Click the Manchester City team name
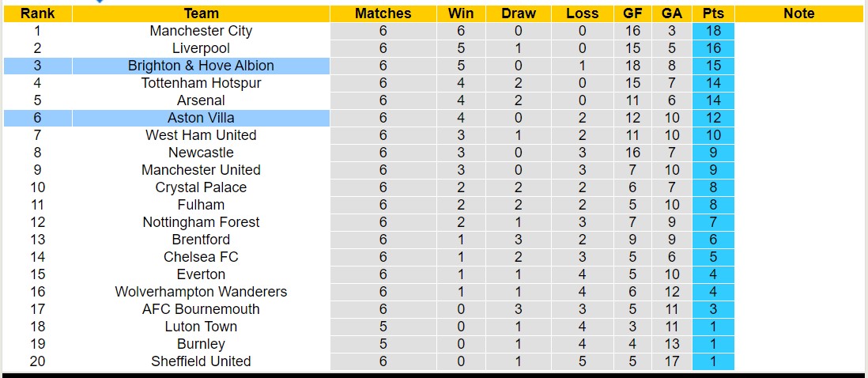 pos(201,31)
